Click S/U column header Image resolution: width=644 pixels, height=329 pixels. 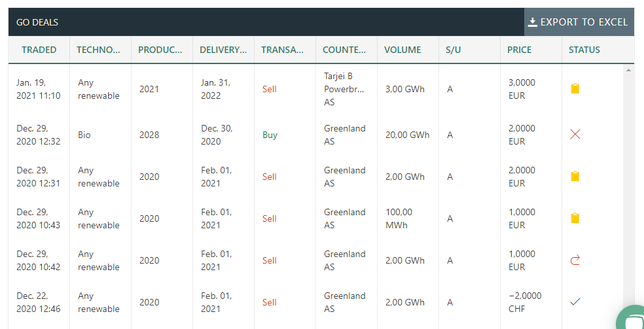tap(454, 50)
